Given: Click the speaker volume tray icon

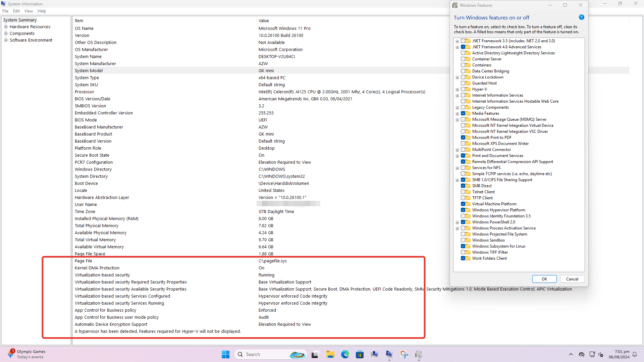Looking at the screenshot, I should tap(601, 354).
